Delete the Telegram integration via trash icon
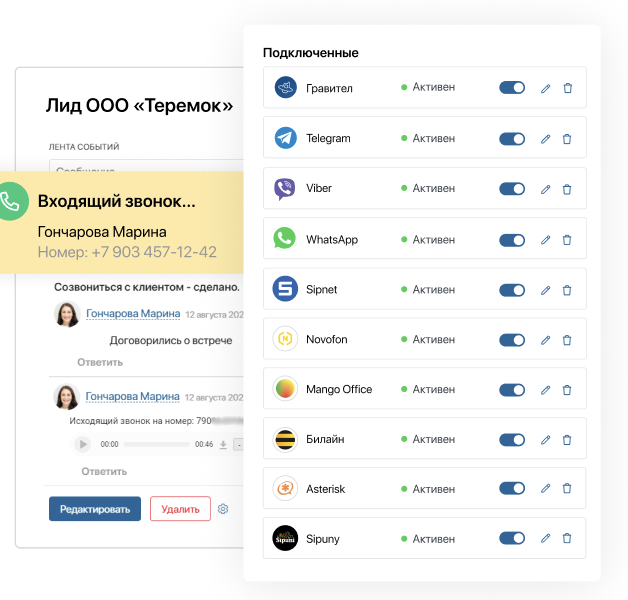The height and width of the screenshot is (600, 628). point(567,139)
